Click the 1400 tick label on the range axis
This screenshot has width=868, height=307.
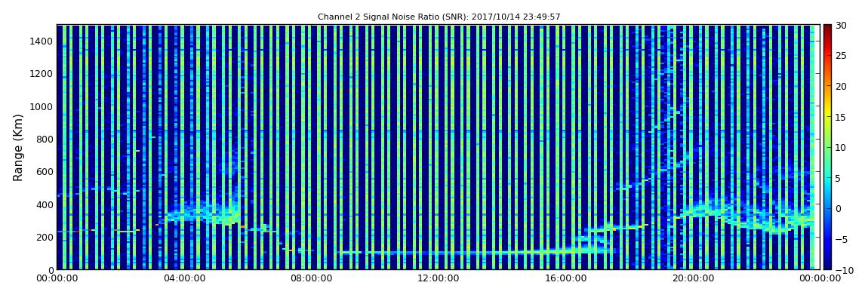[x=42, y=41]
